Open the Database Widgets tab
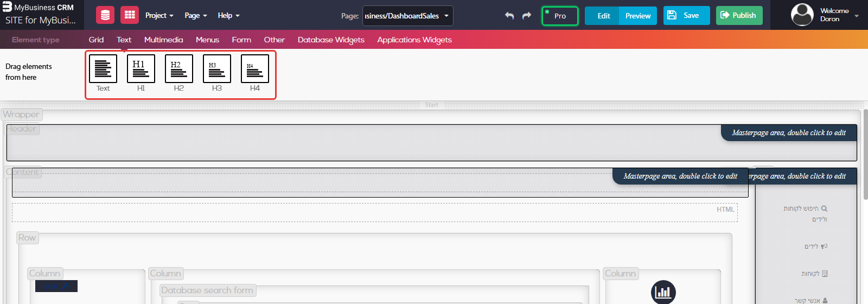Image resolution: width=868 pixels, height=304 pixels. click(x=331, y=40)
